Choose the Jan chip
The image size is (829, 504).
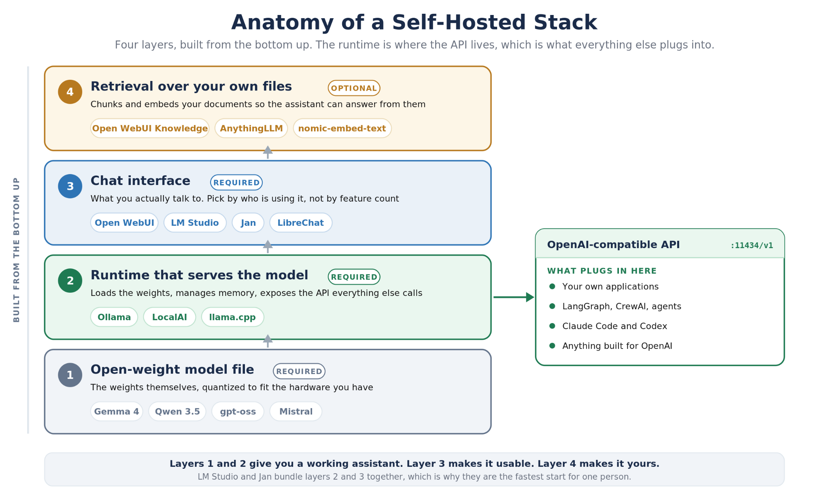pyautogui.click(x=248, y=223)
